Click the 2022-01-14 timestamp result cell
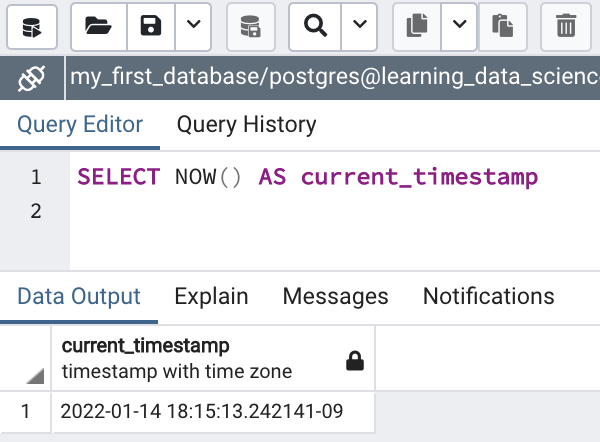The width and height of the screenshot is (600, 442). 202,412
